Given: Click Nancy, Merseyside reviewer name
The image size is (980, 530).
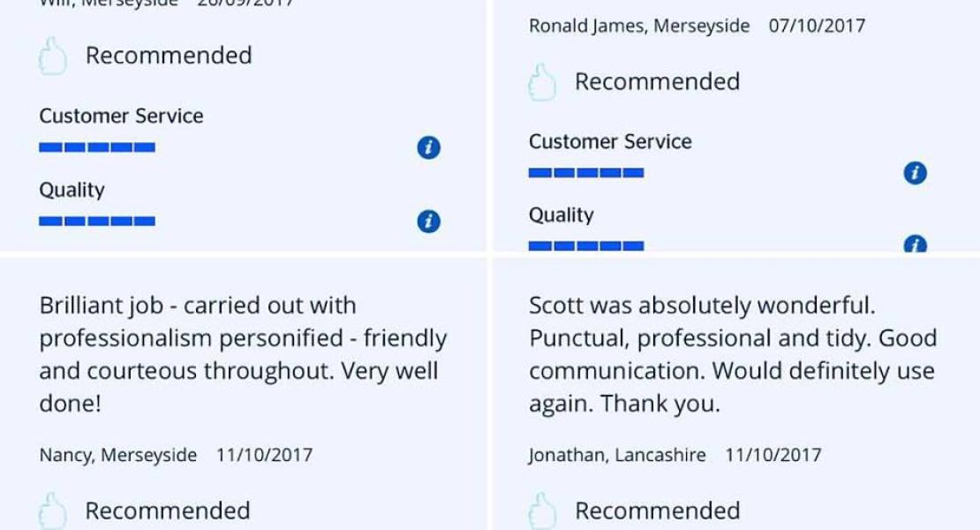Looking at the screenshot, I should 118,455.
